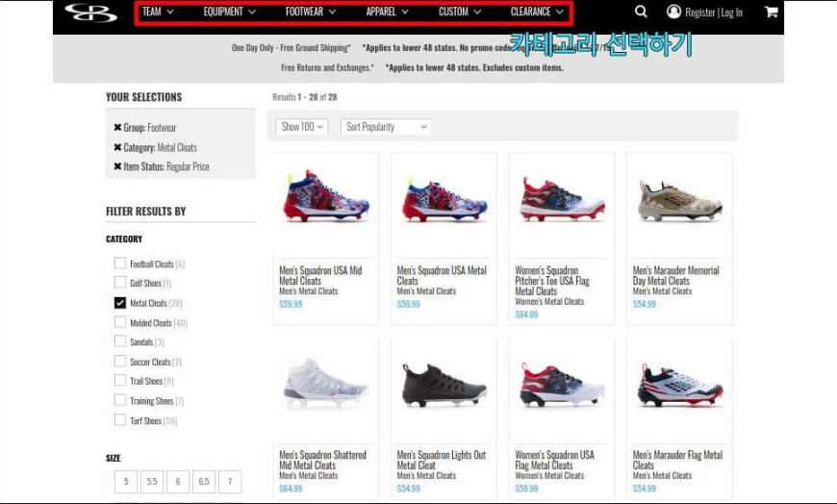The width and height of the screenshot is (837, 504).
Task: Select size 6.5 button
Action: click(x=204, y=482)
